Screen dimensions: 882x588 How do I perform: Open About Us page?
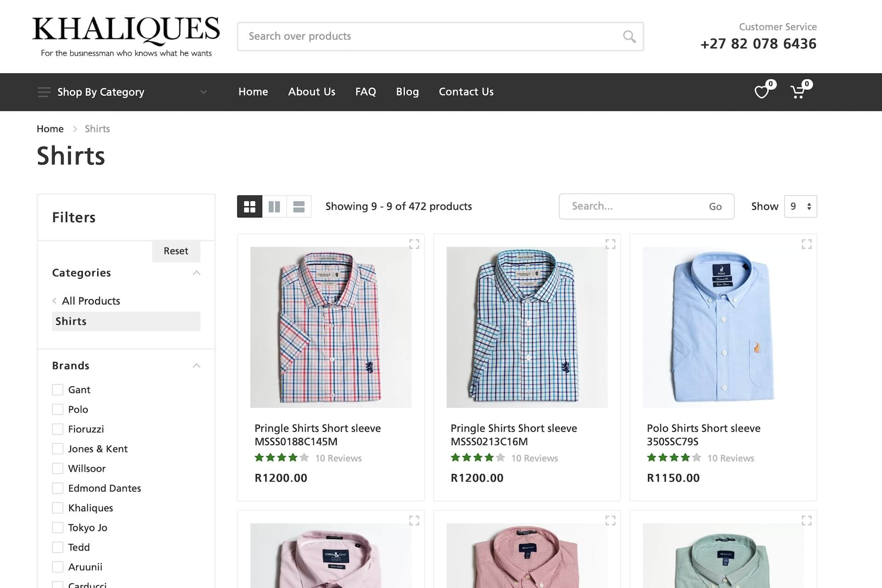(x=311, y=92)
